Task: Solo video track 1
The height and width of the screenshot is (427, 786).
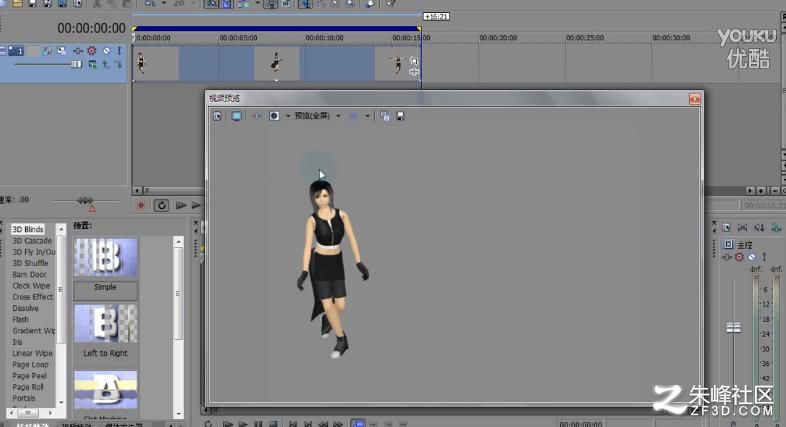Action: (x=119, y=51)
